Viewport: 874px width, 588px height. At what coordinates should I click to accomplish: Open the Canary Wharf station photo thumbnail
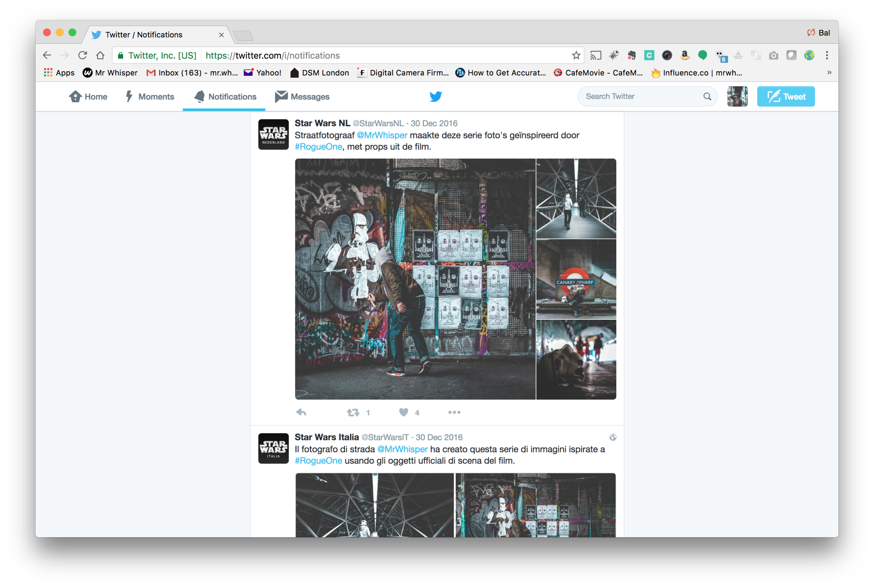[576, 279]
